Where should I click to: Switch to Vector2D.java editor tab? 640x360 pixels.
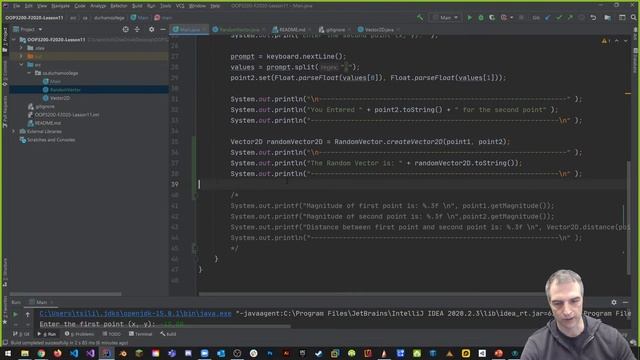[379, 30]
